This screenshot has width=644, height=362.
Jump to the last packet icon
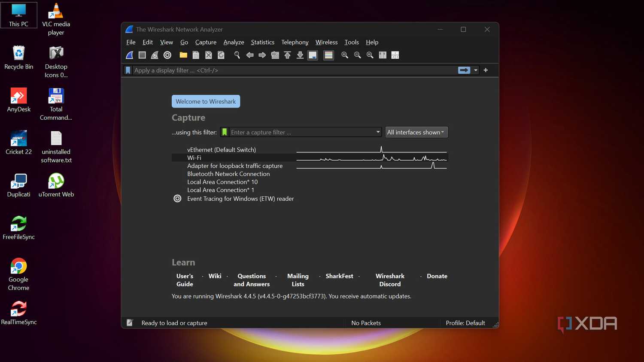pos(300,55)
